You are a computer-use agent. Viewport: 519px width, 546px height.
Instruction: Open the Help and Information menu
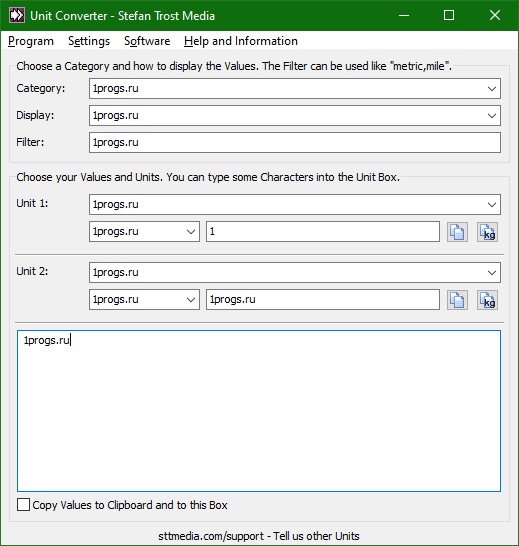241,41
